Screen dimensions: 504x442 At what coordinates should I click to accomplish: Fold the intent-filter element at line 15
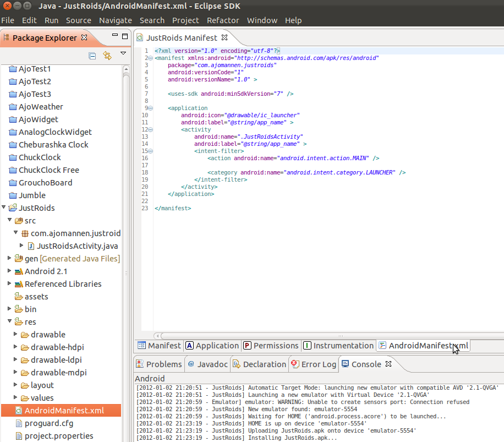coord(150,151)
